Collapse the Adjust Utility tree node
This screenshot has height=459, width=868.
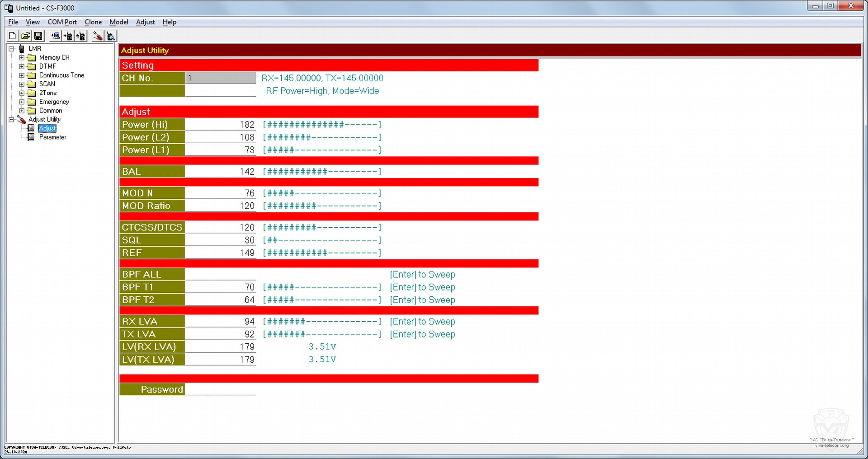pos(11,120)
